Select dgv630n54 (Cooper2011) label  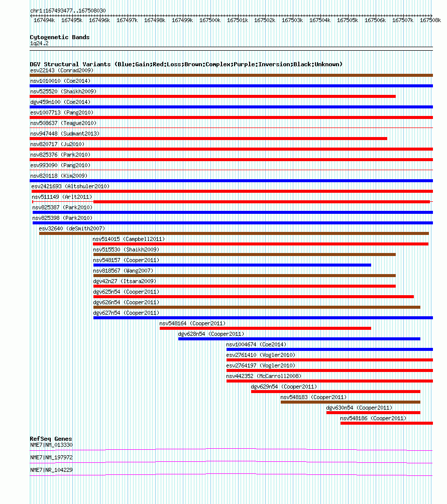[359, 408]
